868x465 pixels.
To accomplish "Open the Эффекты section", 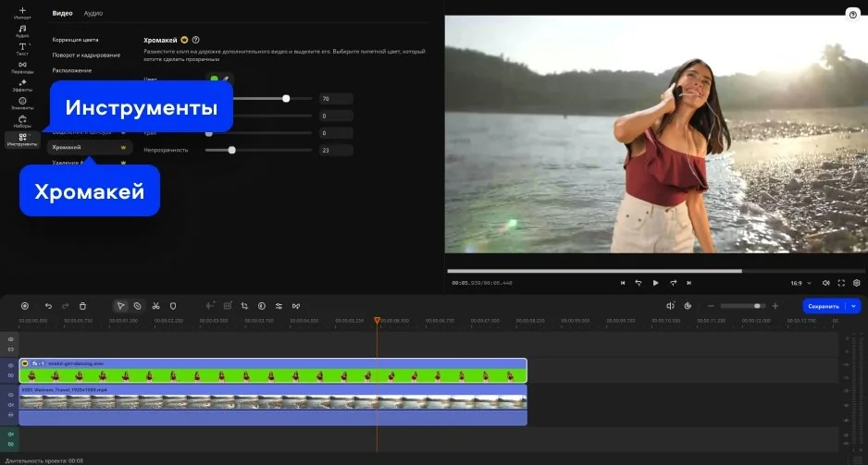I will point(22,85).
